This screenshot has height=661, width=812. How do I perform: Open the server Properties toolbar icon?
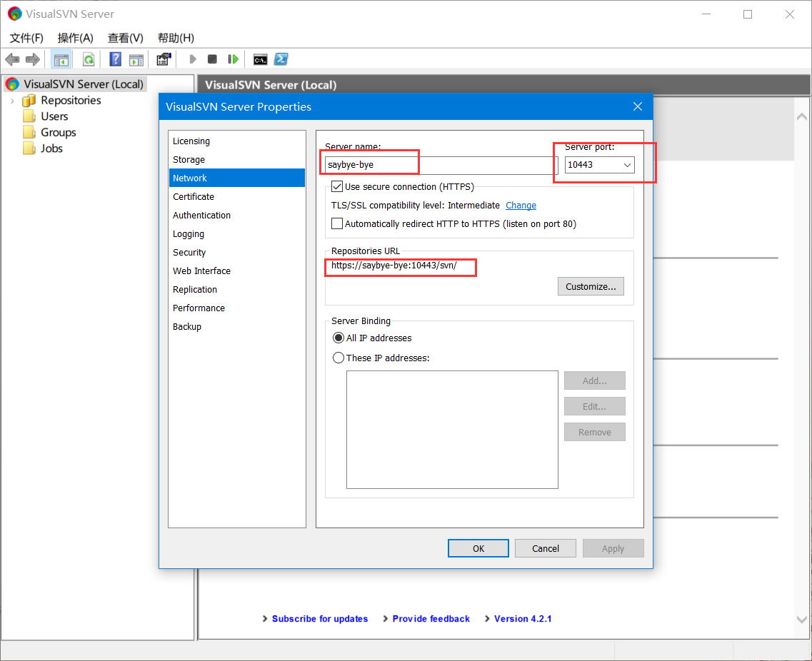(x=164, y=59)
